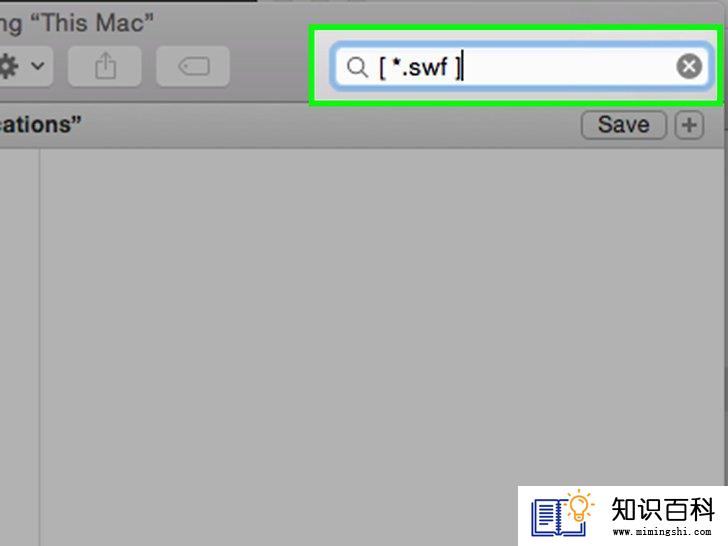Click empty toolbar space beside the tags button

click(269, 66)
